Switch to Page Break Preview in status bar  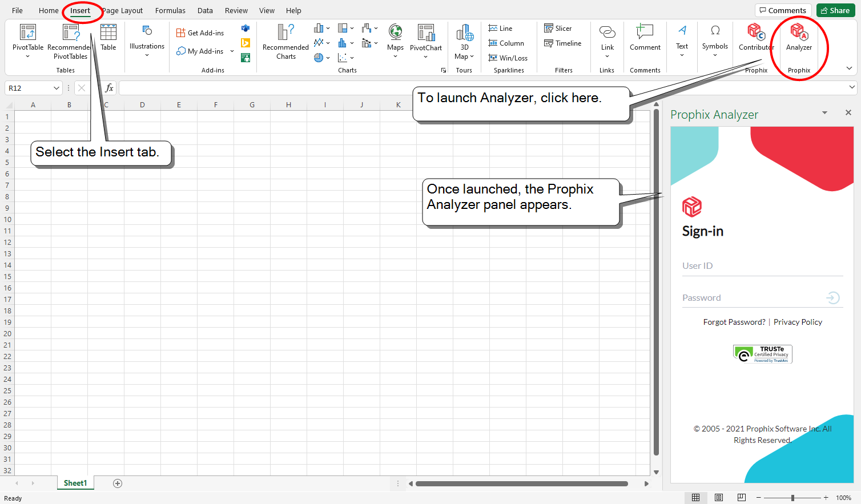click(x=742, y=498)
